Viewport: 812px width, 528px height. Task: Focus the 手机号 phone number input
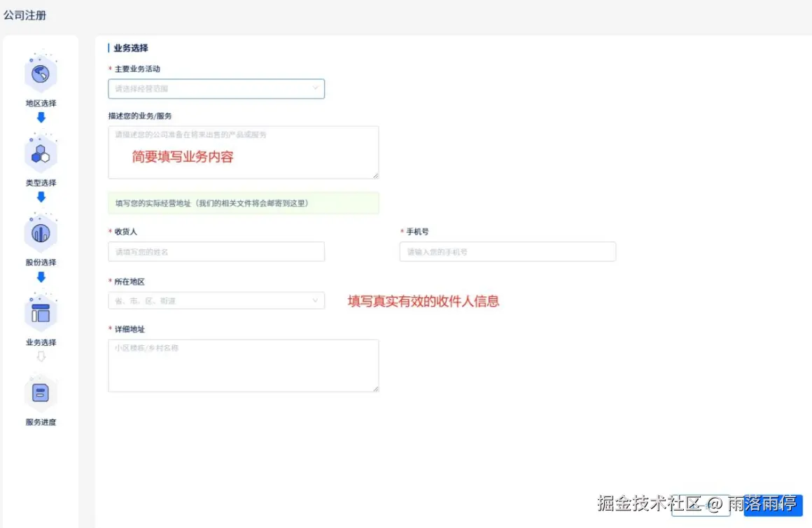[507, 251]
